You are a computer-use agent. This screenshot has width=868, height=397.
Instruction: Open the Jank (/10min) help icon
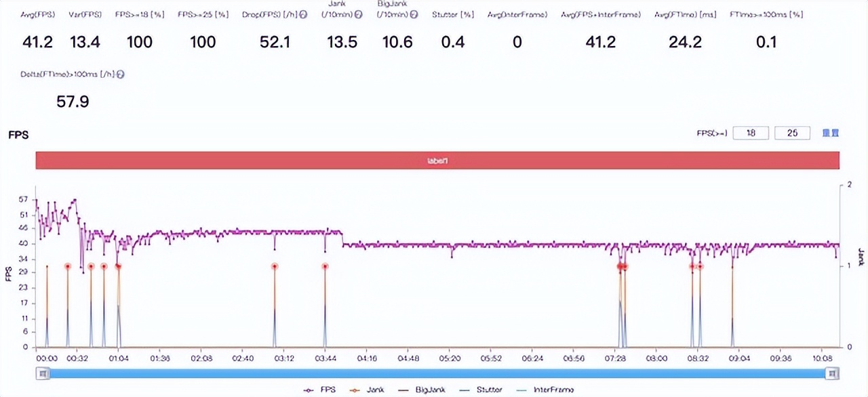[359, 14]
